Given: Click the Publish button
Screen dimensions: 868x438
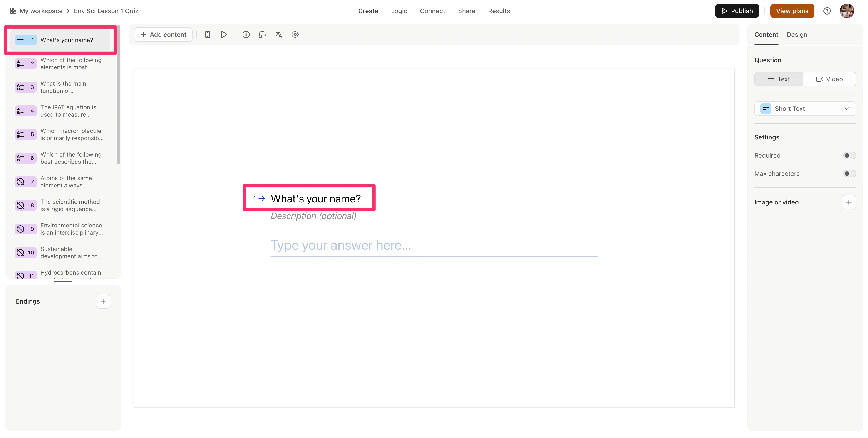Looking at the screenshot, I should pyautogui.click(x=737, y=11).
